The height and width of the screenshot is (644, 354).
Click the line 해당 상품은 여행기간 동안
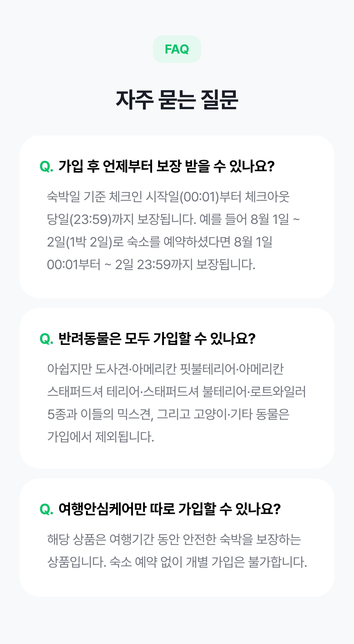click(x=174, y=540)
